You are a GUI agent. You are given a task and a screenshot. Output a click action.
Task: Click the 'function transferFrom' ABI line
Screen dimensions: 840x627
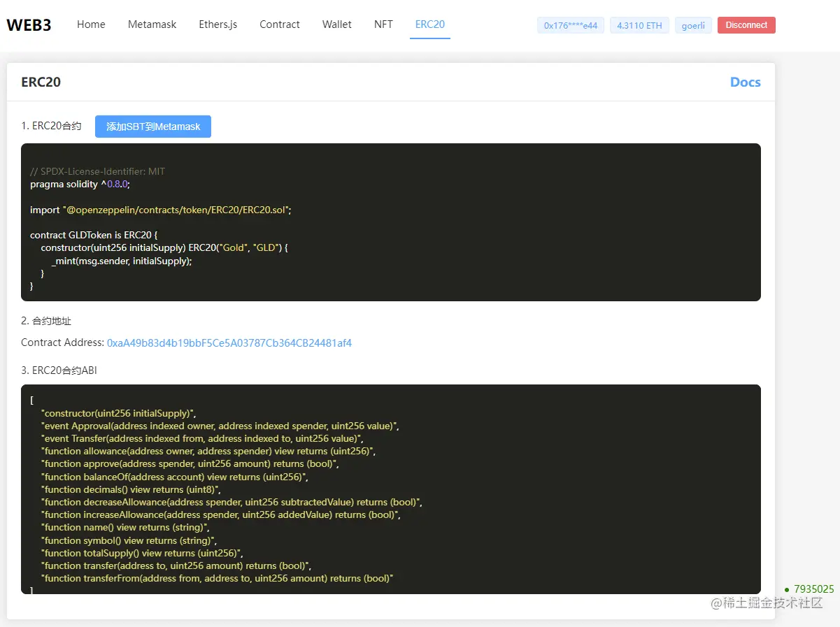(218, 578)
